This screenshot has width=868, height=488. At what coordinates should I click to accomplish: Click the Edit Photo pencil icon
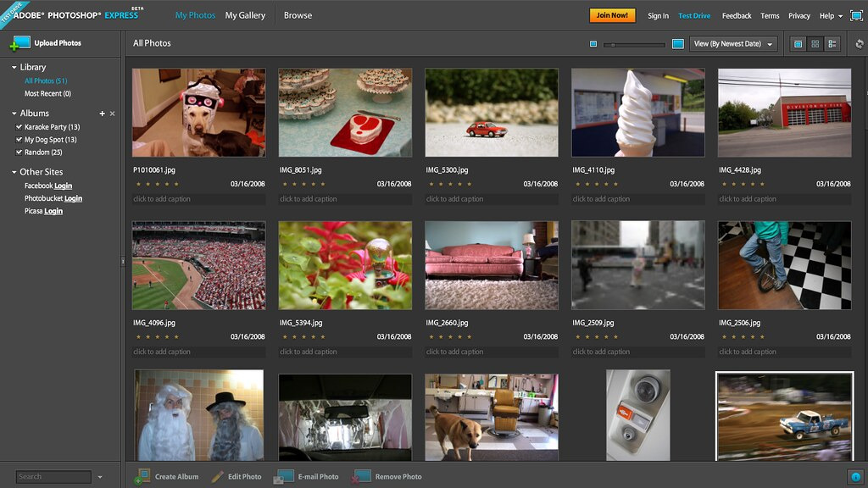pos(218,476)
